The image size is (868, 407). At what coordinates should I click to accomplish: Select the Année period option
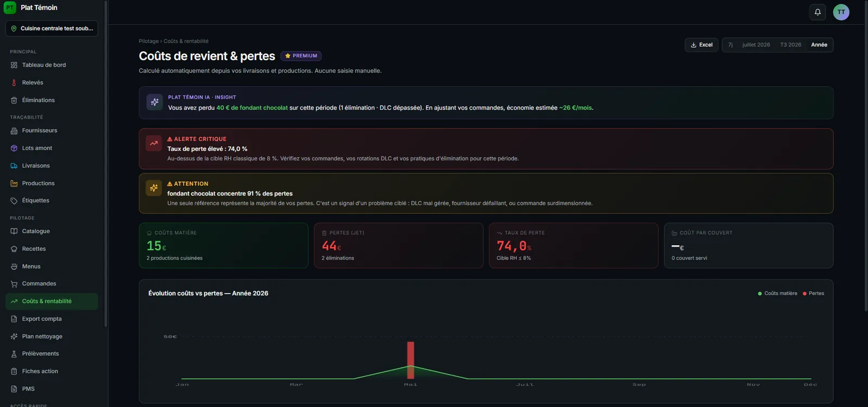(x=819, y=45)
